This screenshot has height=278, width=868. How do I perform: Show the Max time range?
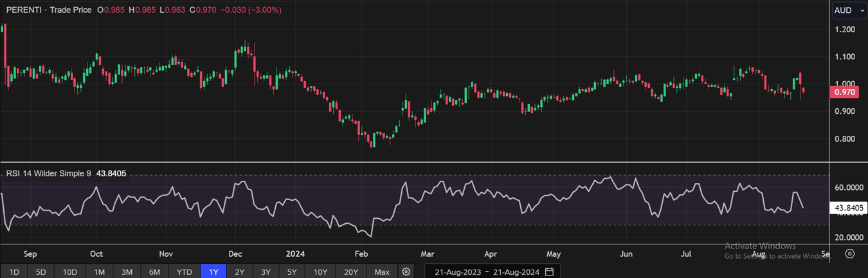[382, 272]
